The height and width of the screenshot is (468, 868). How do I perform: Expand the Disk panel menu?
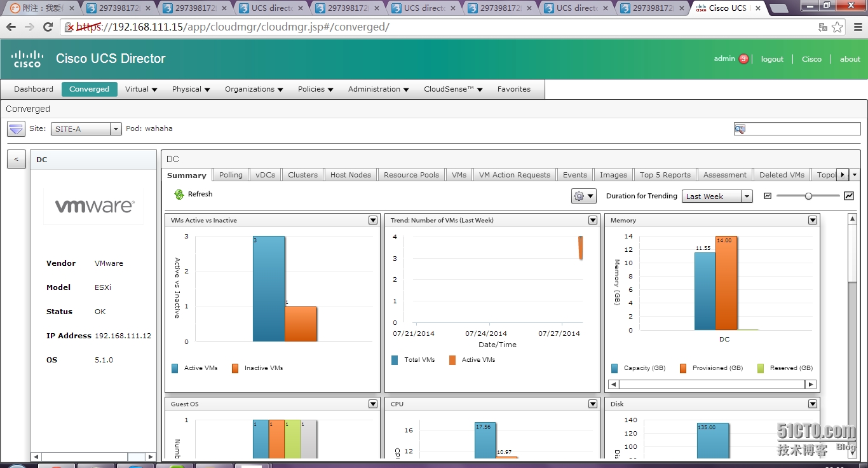point(813,404)
